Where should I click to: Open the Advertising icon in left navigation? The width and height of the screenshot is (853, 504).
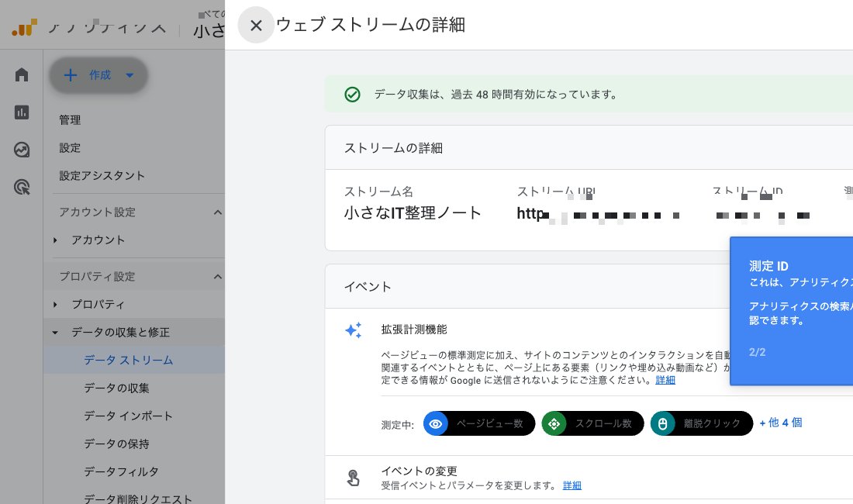pyautogui.click(x=21, y=187)
